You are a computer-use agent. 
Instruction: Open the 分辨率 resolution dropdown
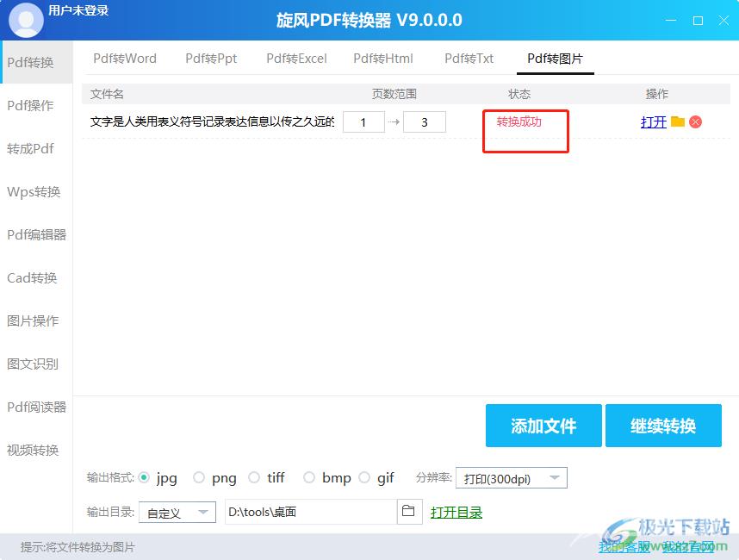(512, 478)
